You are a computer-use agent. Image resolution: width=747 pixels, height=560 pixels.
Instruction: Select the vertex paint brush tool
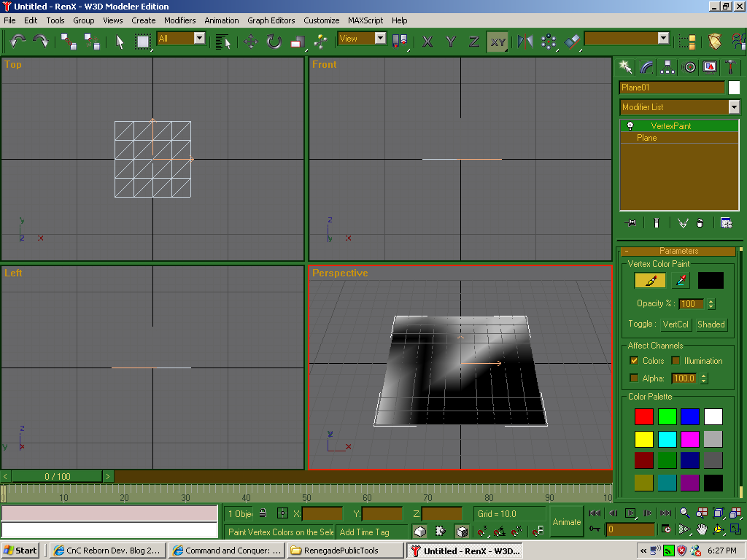650,281
